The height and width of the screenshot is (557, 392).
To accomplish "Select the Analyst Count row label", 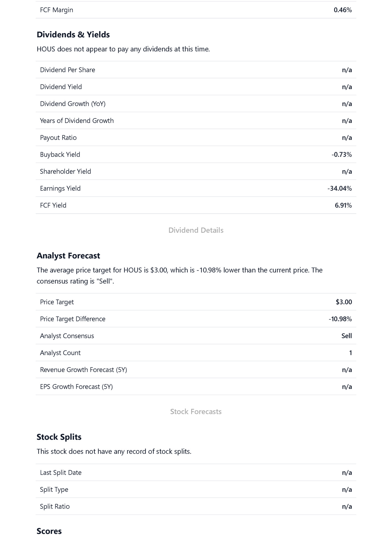I will 60,353.
